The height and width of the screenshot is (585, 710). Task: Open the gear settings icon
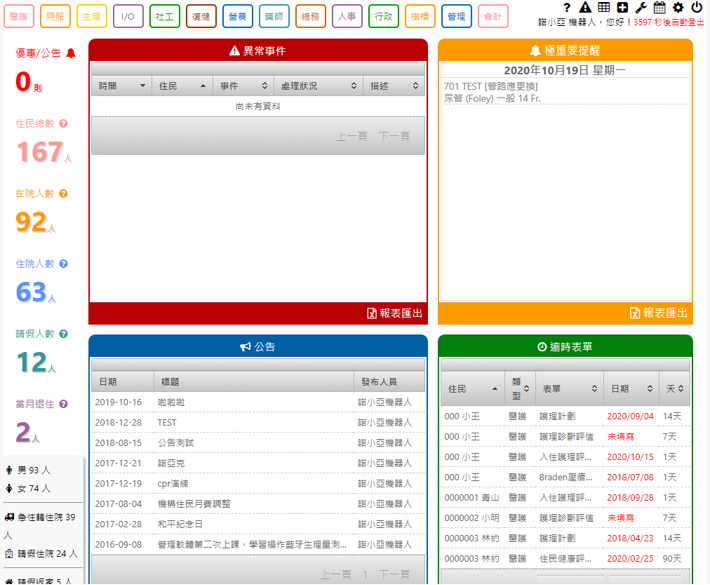pyautogui.click(x=678, y=7)
